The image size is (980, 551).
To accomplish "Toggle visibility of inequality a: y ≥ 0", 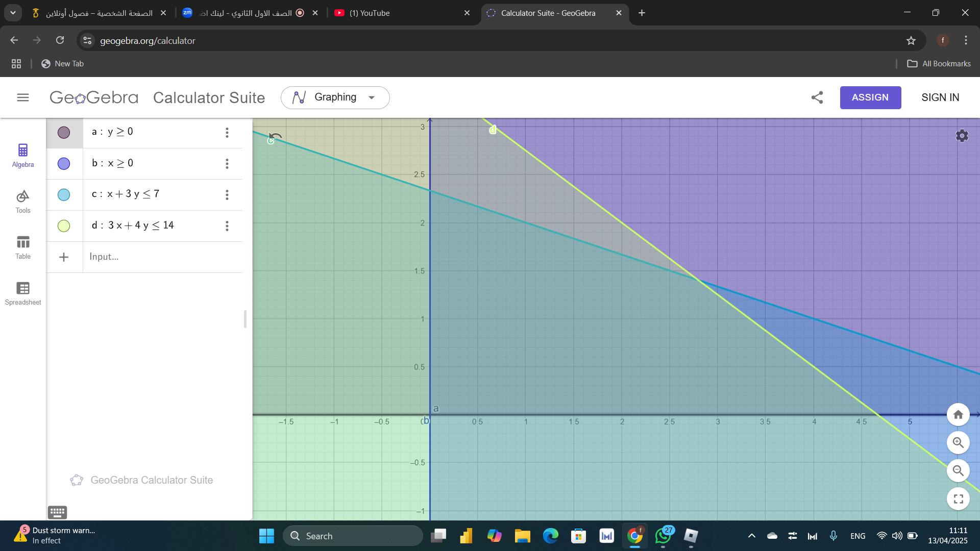I will (x=64, y=133).
